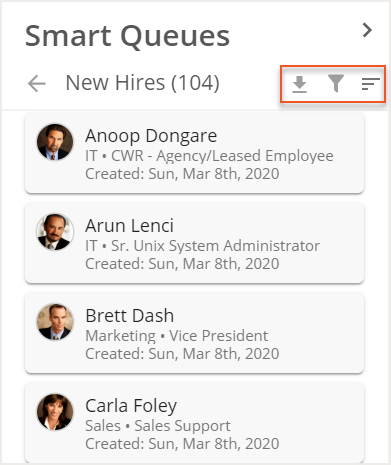Click Created date under Brett Dash
The image size is (391, 465).
[182, 354]
